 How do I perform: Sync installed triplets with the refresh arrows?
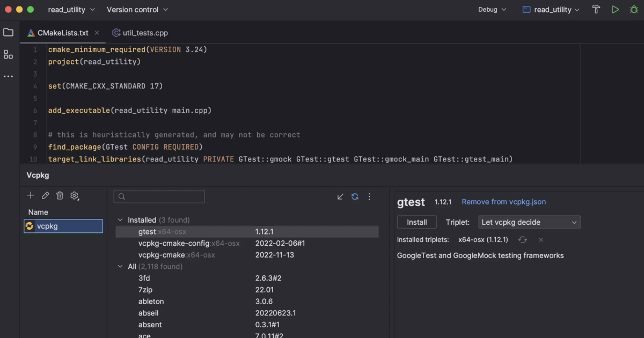523,240
